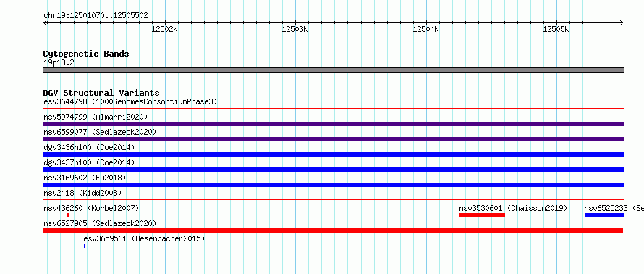The height and width of the screenshot is (274, 644).
Task: Click the dgv3436n100 (Coe2014) label
Action: 89,147
